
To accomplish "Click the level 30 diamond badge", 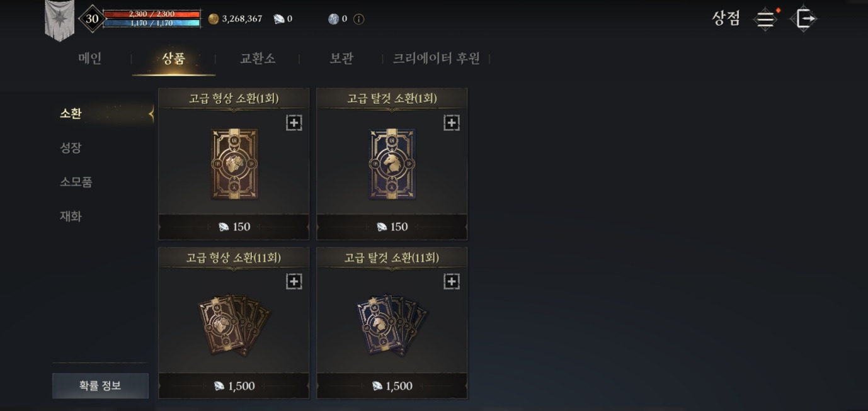I will pos(92,19).
